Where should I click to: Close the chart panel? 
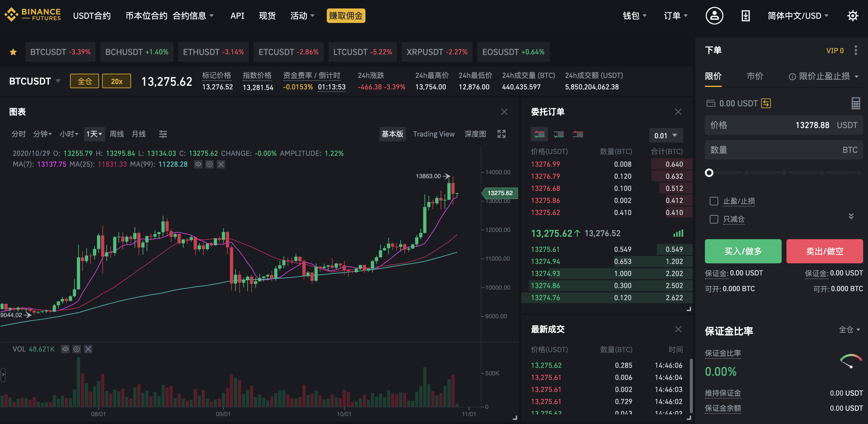504,112
